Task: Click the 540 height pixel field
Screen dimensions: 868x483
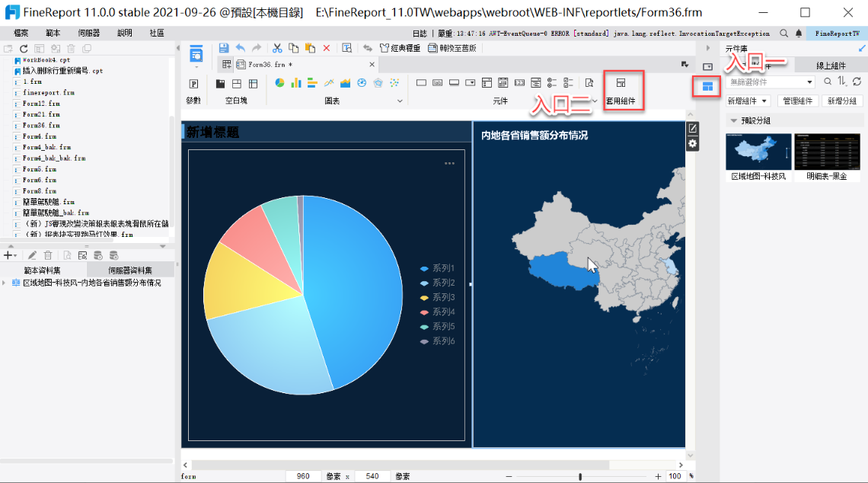Action: 372,476
